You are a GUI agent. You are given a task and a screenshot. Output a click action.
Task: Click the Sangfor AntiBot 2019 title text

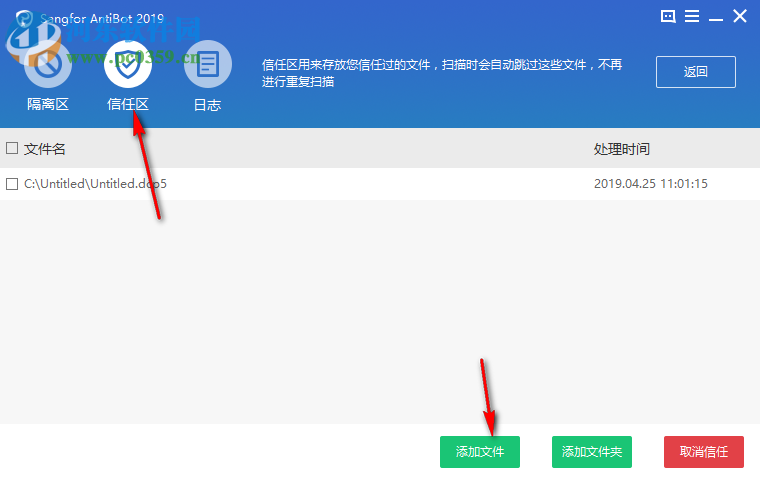tap(102, 18)
